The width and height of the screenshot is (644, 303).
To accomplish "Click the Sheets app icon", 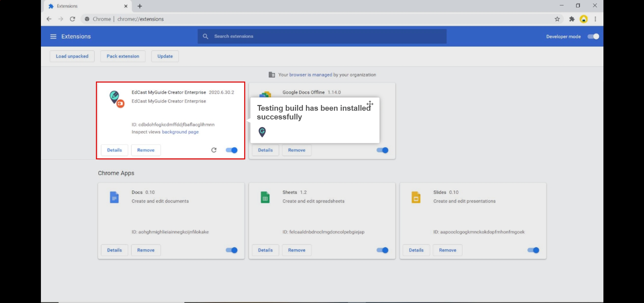I will [x=265, y=197].
